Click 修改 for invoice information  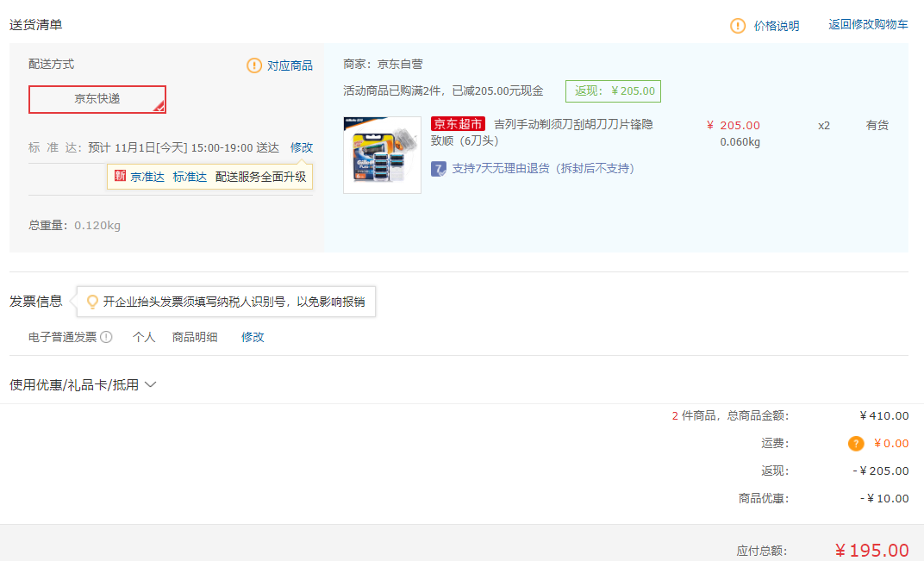pos(253,337)
